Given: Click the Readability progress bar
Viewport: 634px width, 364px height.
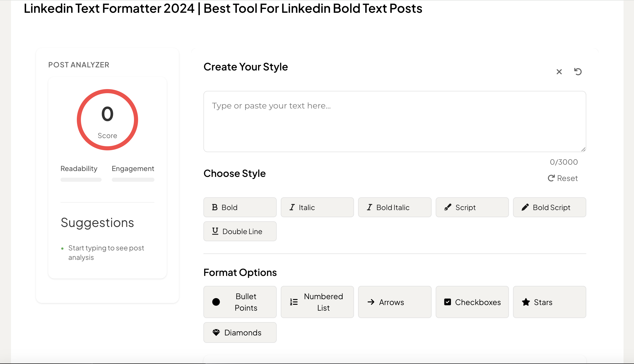Looking at the screenshot, I should (81, 180).
